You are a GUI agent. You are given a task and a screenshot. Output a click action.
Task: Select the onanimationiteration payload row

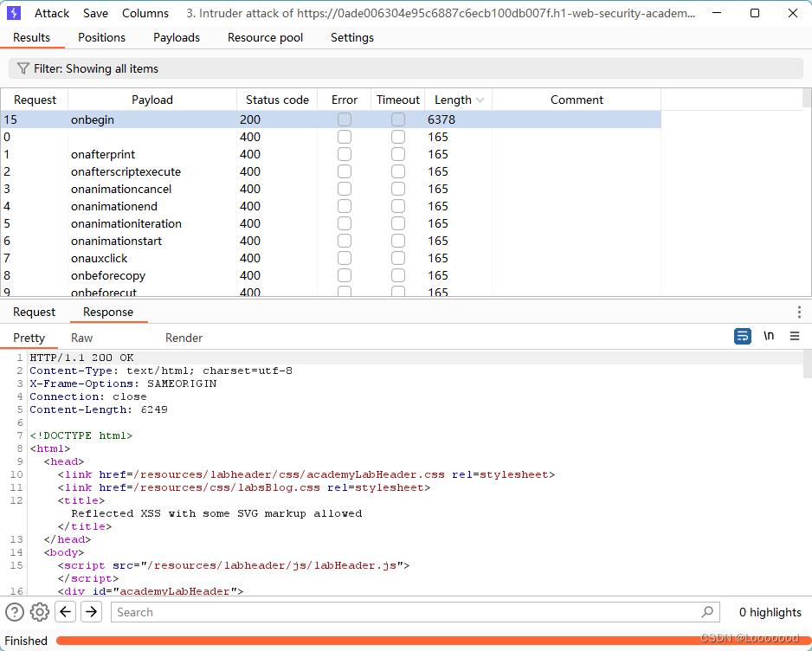coord(331,223)
